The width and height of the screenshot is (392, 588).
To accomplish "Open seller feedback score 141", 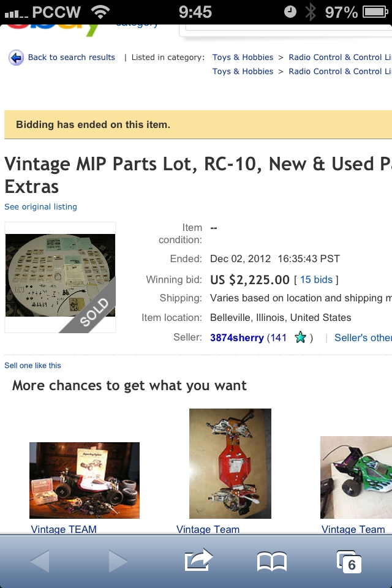I will (279, 337).
